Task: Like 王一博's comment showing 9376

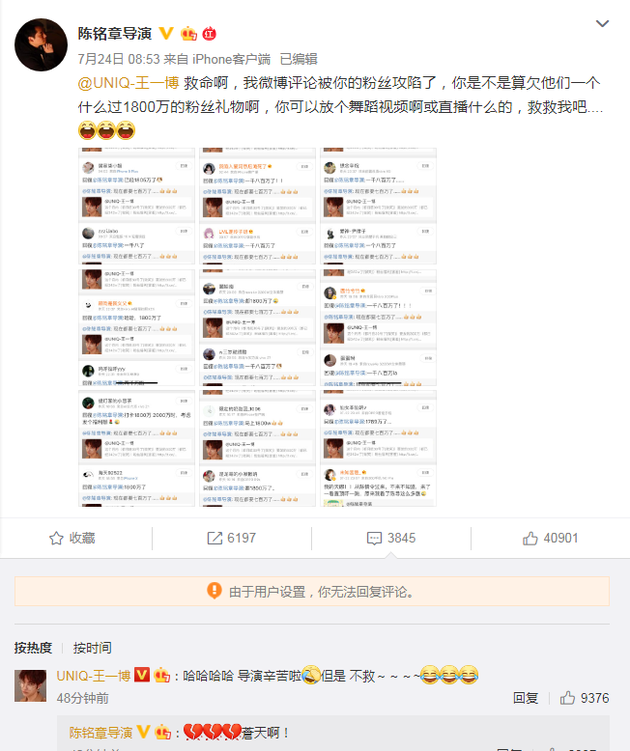Action: coord(584,698)
